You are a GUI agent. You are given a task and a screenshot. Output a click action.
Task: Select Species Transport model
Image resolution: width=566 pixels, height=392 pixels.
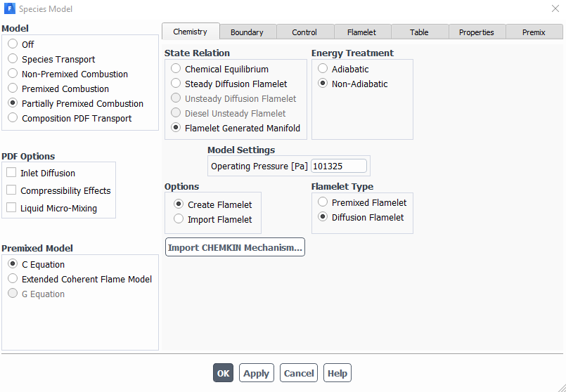pyautogui.click(x=13, y=59)
